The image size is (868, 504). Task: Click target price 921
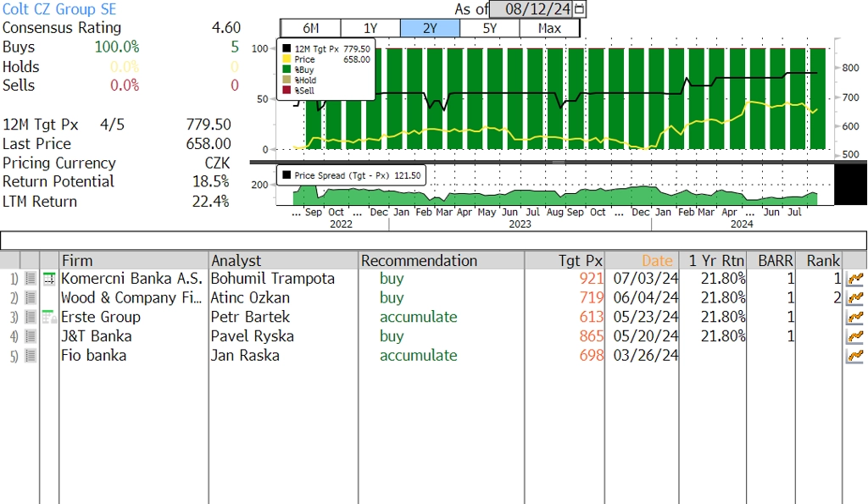(591, 279)
